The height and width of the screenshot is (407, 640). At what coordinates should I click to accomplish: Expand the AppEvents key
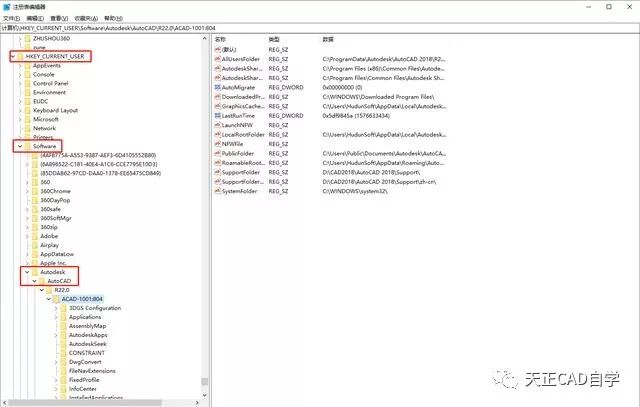[20, 65]
